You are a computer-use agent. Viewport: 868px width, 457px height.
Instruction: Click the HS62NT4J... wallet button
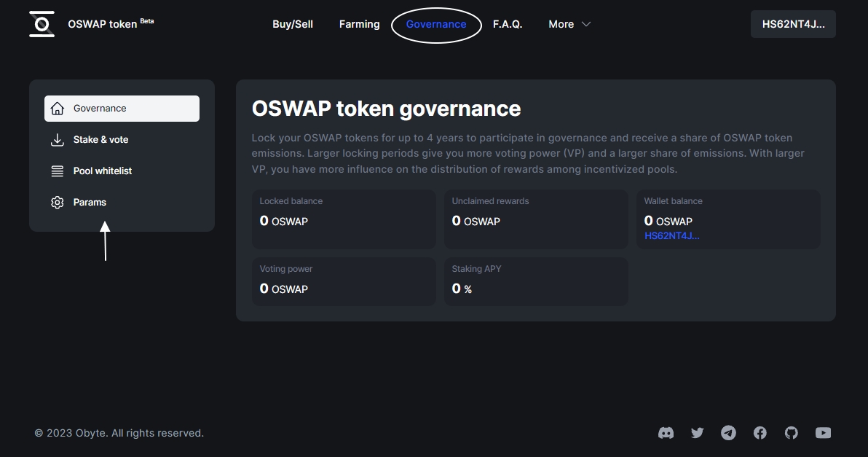coord(793,24)
